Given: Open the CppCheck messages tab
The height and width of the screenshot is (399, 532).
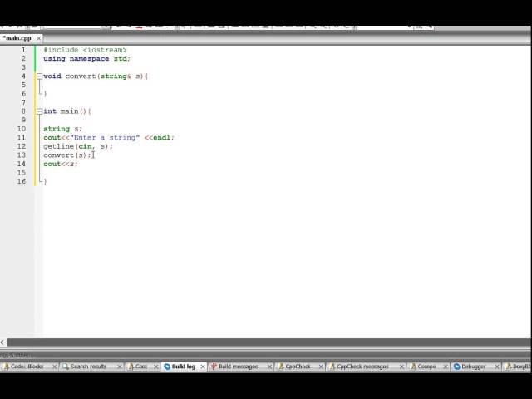Looking at the screenshot, I should pos(362,367).
